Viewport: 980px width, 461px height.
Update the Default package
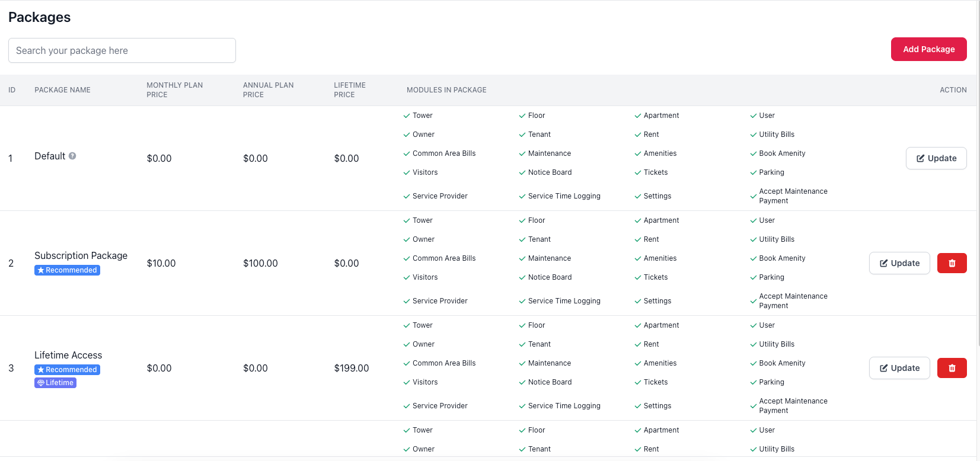[x=936, y=158]
